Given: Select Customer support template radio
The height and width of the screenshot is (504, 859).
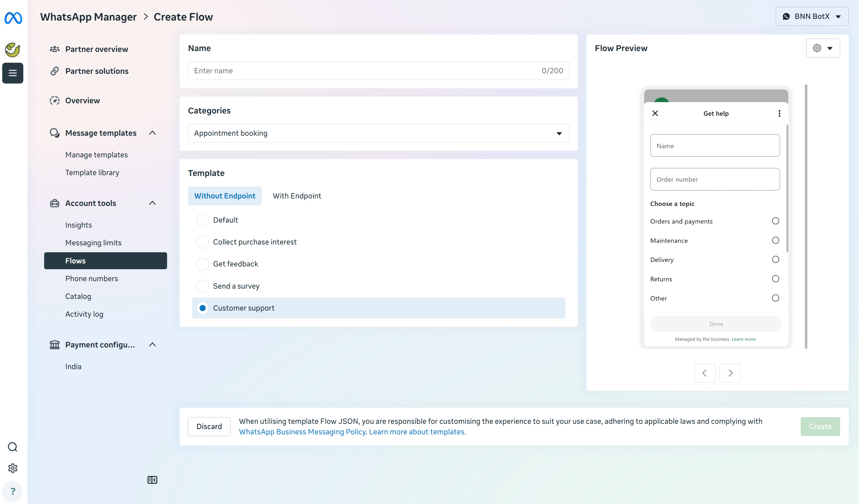Looking at the screenshot, I should [x=203, y=308].
